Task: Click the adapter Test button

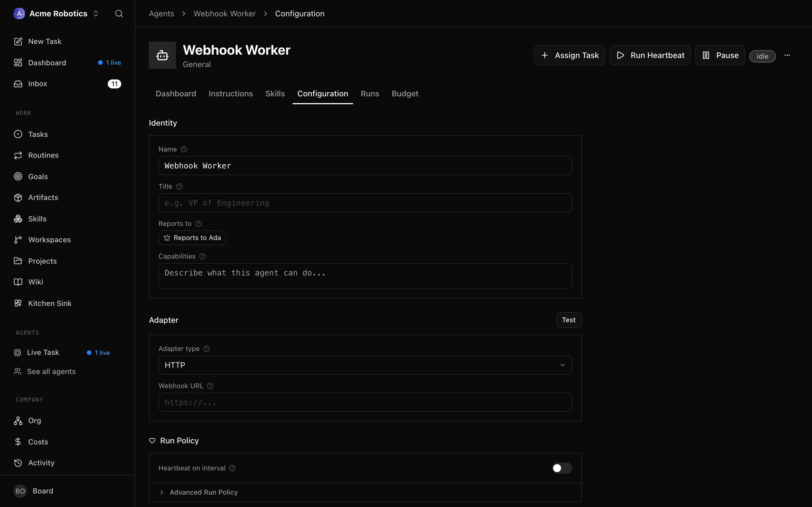Action: [568, 320]
